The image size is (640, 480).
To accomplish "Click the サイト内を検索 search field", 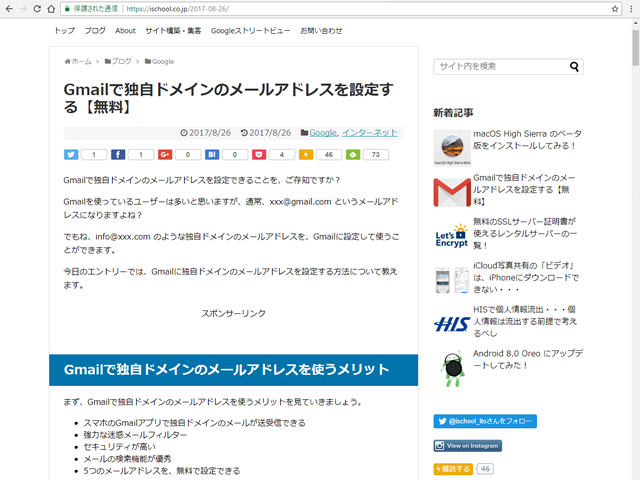I will (500, 67).
